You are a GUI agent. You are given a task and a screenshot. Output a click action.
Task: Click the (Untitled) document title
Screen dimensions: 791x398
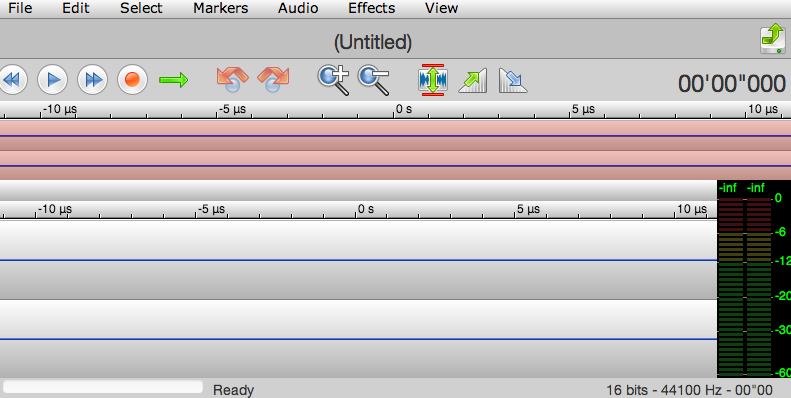pos(373,42)
